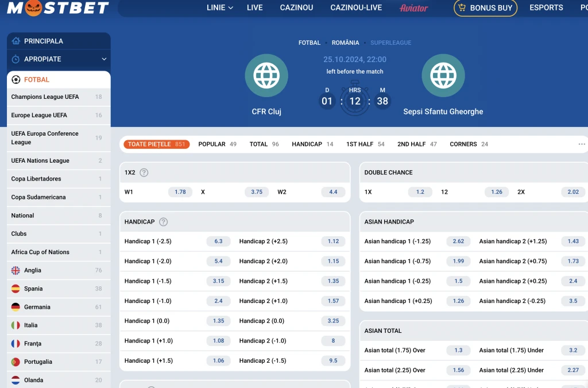Open Champions League UEFA in sidebar
This screenshot has width=588, height=388.
point(45,97)
